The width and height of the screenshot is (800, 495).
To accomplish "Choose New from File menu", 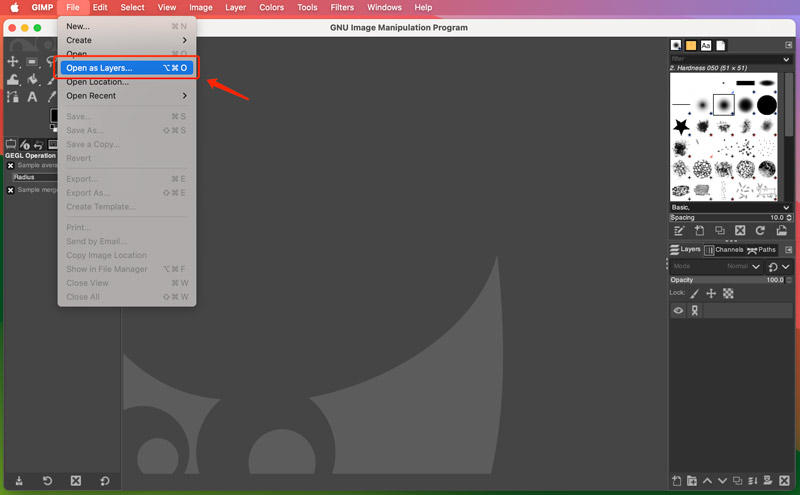I will pyautogui.click(x=127, y=26).
